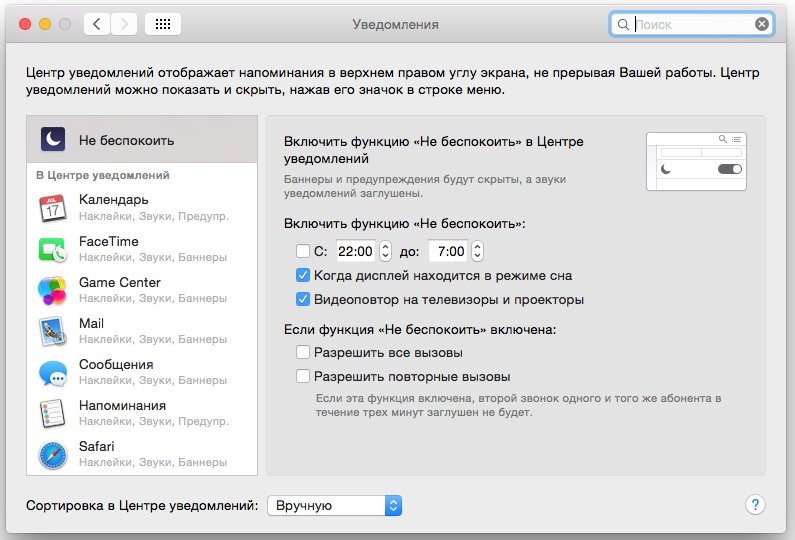
Task: Click the stepper beside the 22:00 start time
Action: coord(384,251)
